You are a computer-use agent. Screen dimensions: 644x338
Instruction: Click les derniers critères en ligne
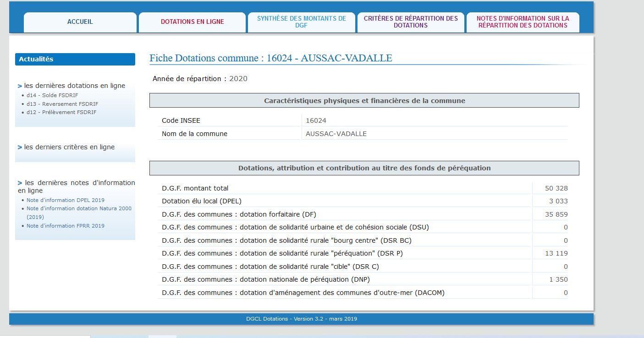point(69,147)
